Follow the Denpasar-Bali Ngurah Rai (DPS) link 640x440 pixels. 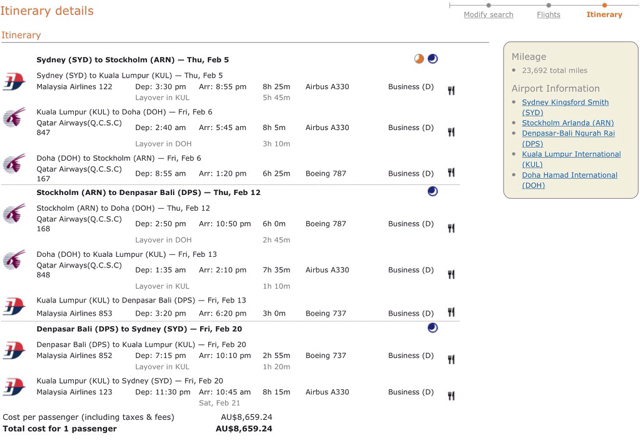567,138
